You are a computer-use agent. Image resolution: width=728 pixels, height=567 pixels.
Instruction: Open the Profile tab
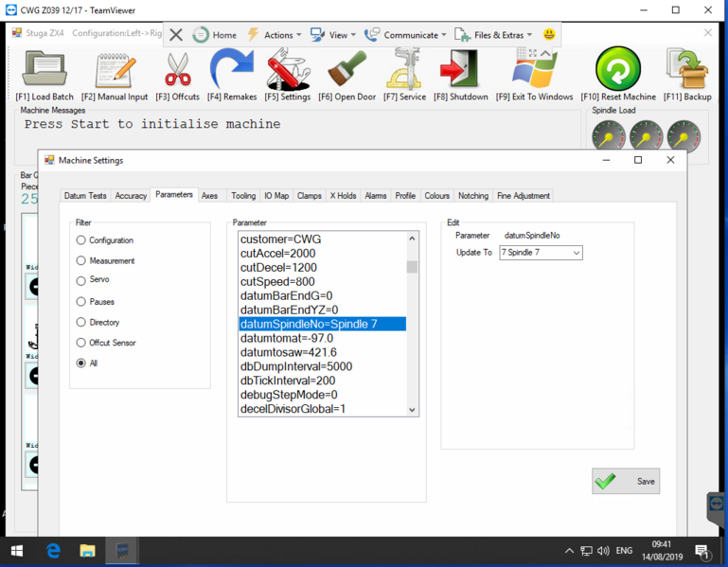[405, 196]
